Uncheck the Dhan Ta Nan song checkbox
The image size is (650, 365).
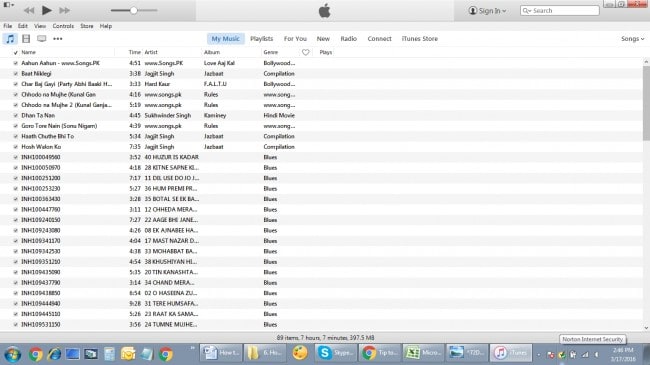coord(15,116)
